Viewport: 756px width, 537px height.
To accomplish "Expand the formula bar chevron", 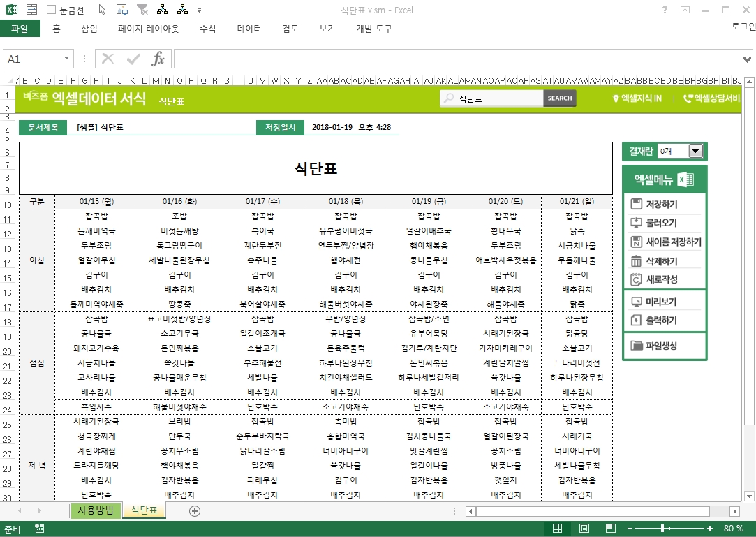I will (x=748, y=59).
